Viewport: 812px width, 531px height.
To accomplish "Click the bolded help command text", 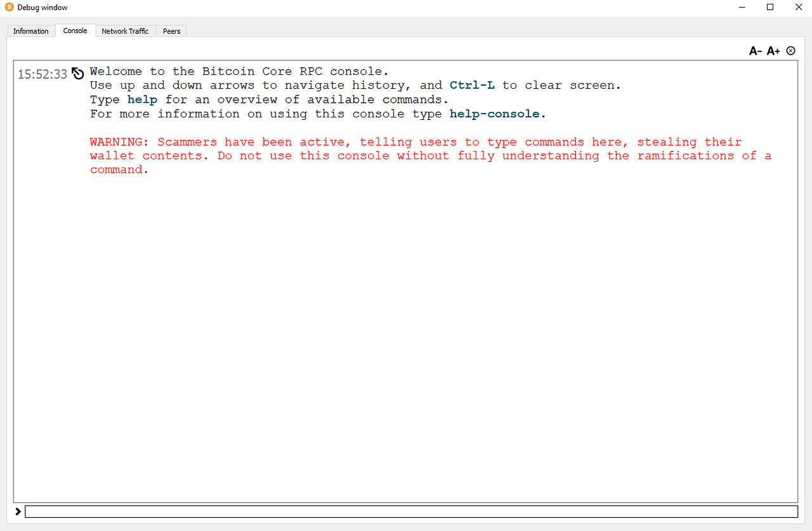I will click(x=142, y=99).
